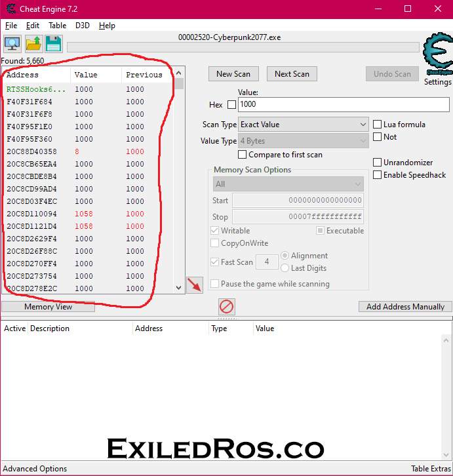Open the Help menu
This screenshot has height=476, width=453.
tap(107, 26)
